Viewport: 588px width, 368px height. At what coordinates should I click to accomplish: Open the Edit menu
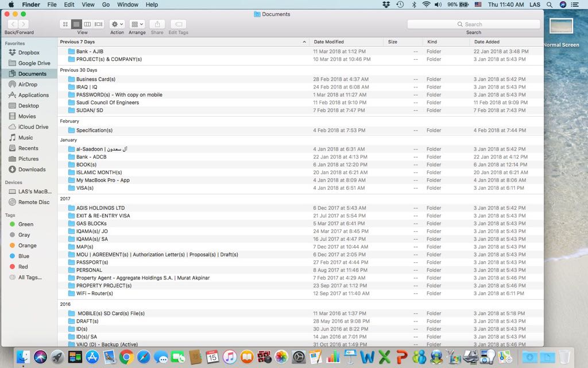pyautogui.click(x=69, y=5)
